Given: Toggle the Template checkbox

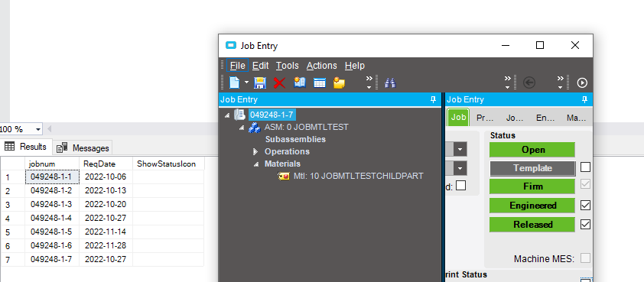Looking at the screenshot, I should (585, 167).
